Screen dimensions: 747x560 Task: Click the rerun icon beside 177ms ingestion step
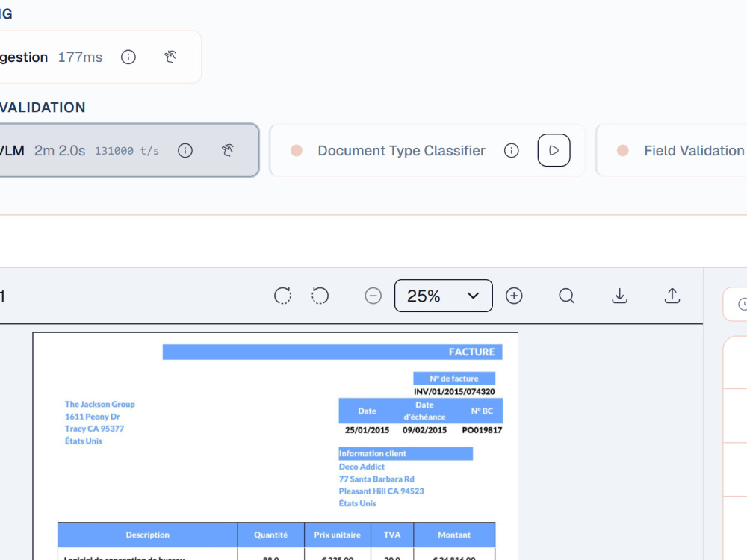click(170, 57)
